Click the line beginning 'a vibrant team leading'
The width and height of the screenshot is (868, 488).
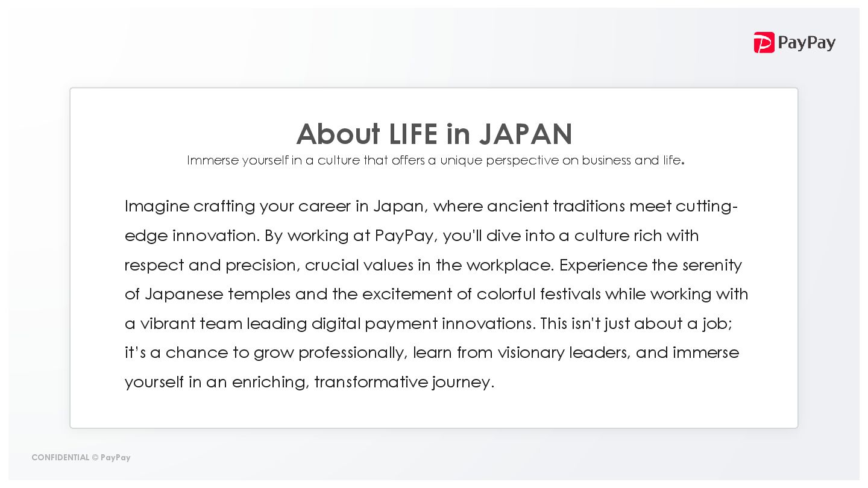pyautogui.click(x=429, y=324)
